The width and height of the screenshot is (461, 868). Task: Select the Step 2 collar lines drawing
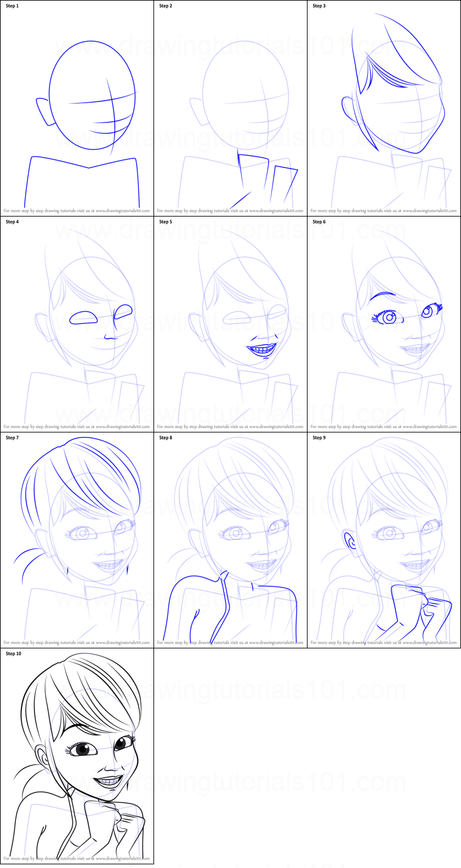(x=264, y=178)
